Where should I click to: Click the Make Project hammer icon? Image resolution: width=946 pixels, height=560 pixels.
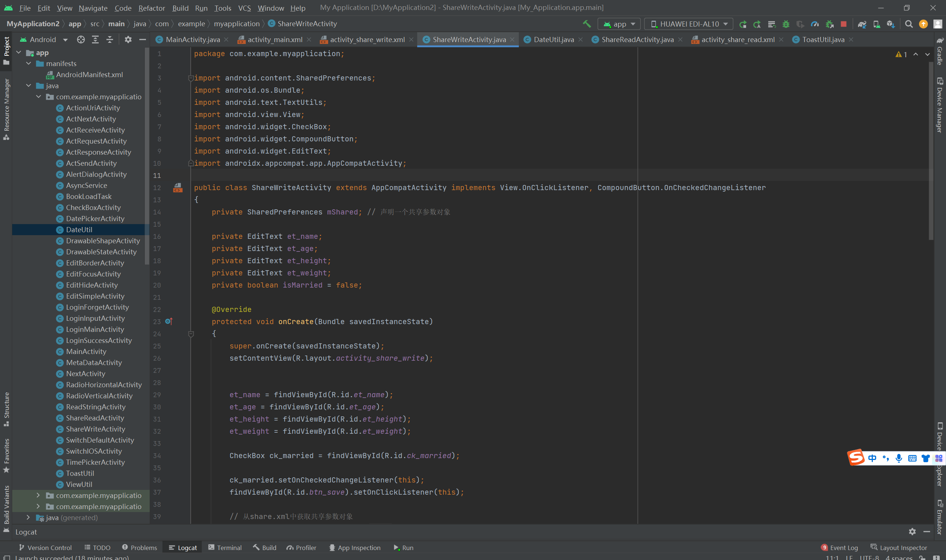(586, 24)
